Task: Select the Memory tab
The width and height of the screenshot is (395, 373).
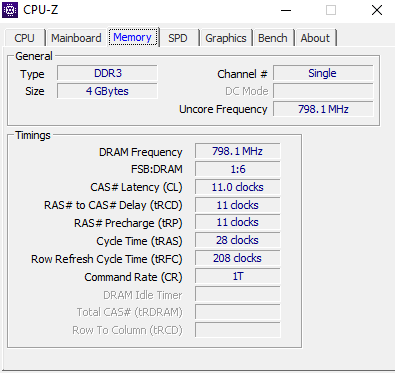Action: tap(133, 37)
